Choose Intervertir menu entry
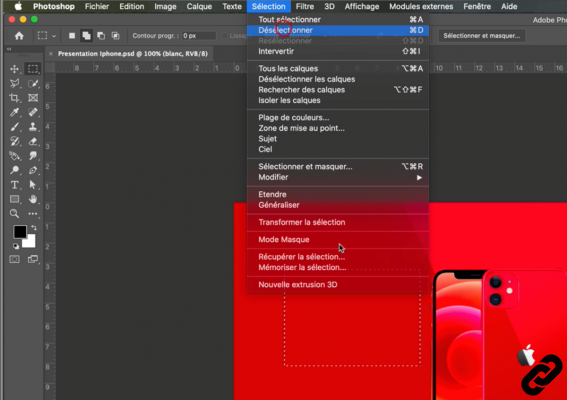This screenshot has width=567, height=400. coord(338,51)
